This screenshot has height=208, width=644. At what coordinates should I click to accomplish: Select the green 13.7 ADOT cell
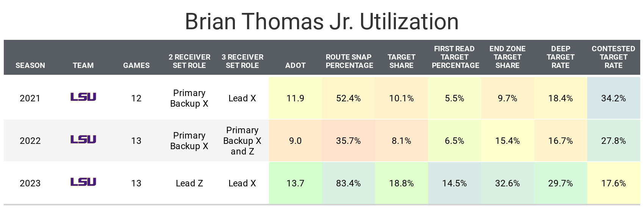pyautogui.click(x=295, y=183)
